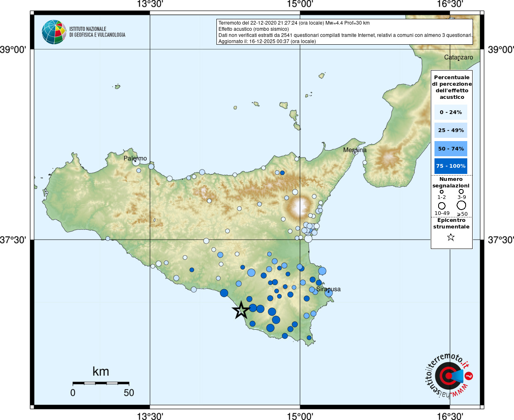Select the 3-9 reports circle in legend

tap(461, 192)
